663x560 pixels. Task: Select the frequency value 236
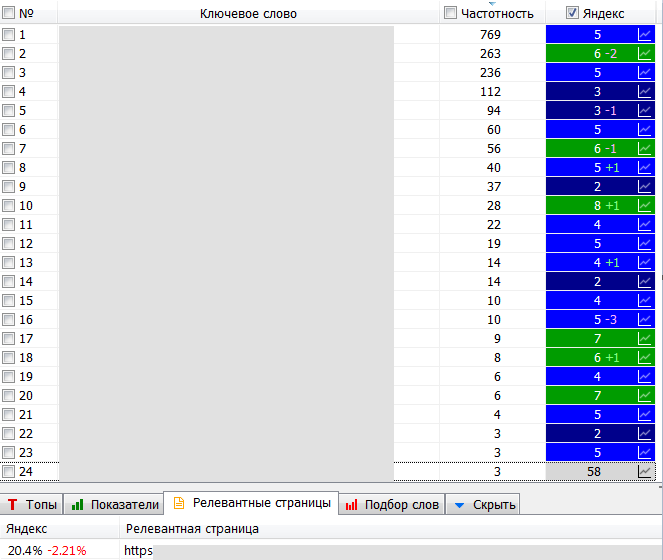(x=490, y=73)
